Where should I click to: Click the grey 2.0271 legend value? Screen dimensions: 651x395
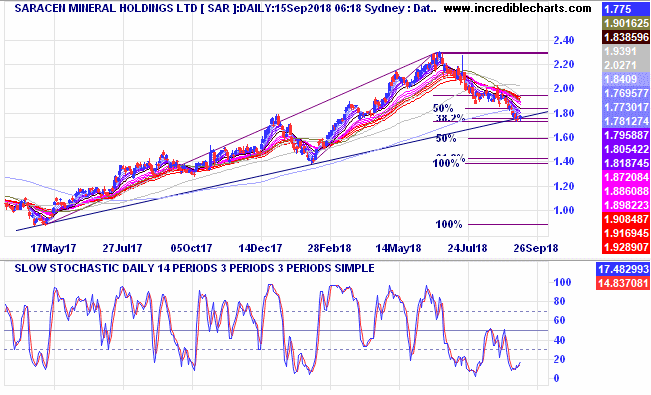pyautogui.click(x=626, y=65)
